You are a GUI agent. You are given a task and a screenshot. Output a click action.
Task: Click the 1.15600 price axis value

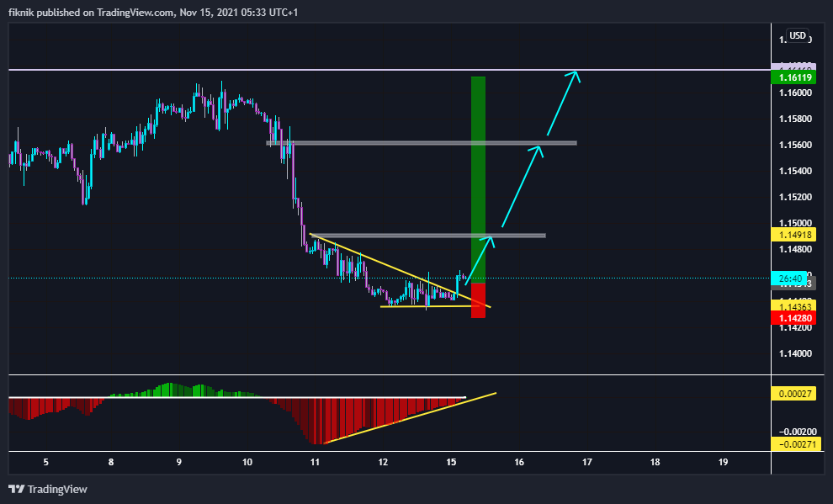(x=795, y=145)
